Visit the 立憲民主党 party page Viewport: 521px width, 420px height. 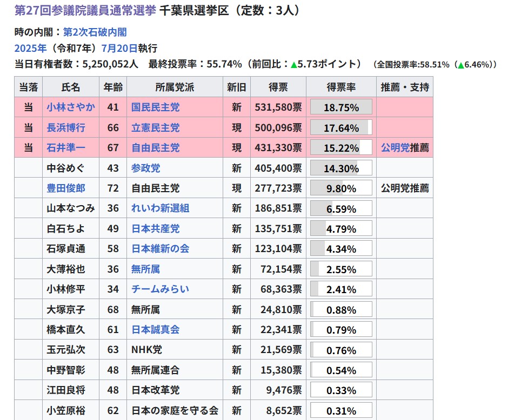(155, 128)
